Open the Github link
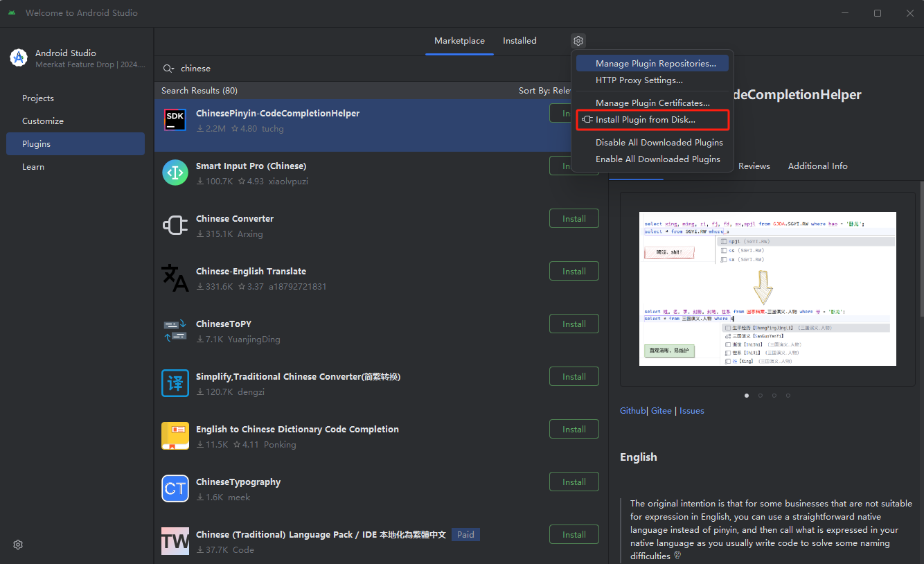The width and height of the screenshot is (924, 564). pos(632,411)
